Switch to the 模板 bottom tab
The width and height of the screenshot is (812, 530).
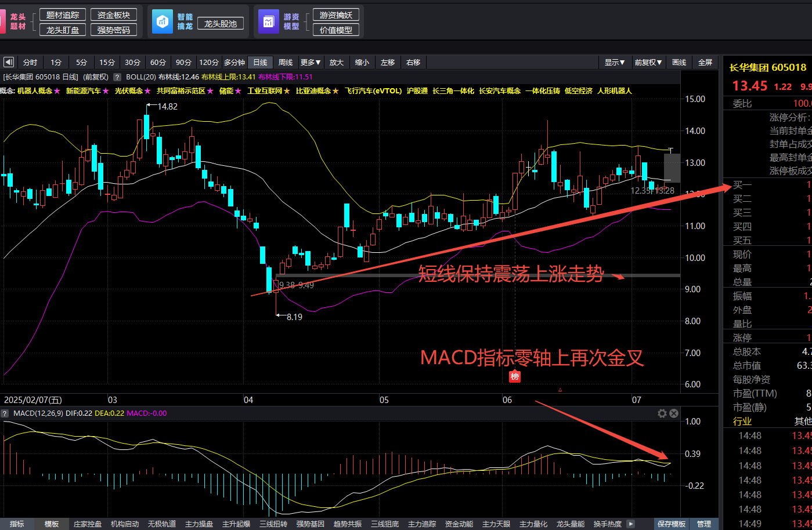pos(52,524)
